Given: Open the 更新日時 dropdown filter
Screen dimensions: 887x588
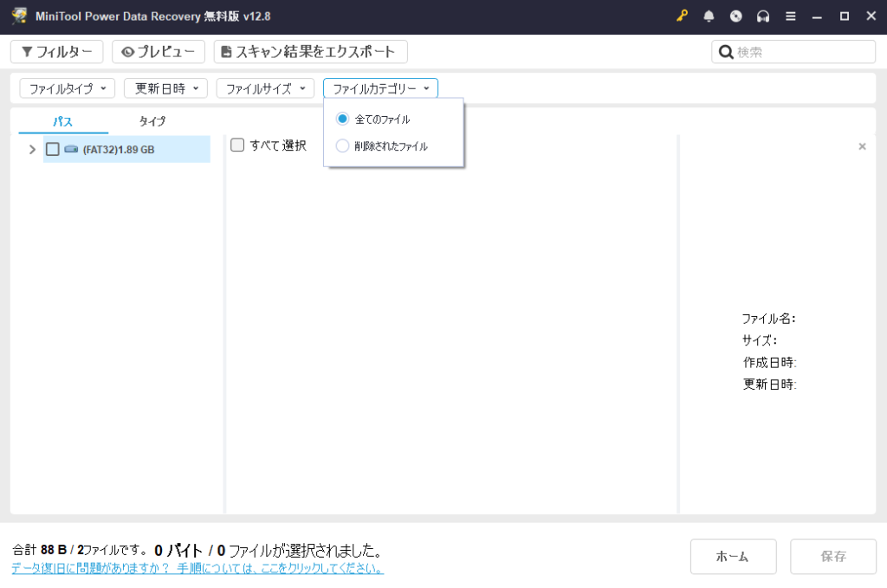Looking at the screenshot, I should 165,88.
